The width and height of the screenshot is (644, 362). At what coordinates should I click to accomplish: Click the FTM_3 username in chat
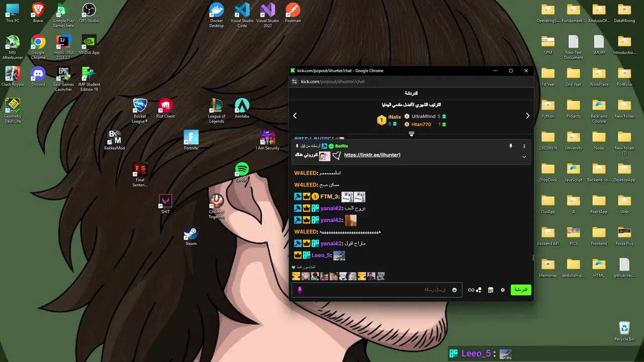[x=330, y=197]
